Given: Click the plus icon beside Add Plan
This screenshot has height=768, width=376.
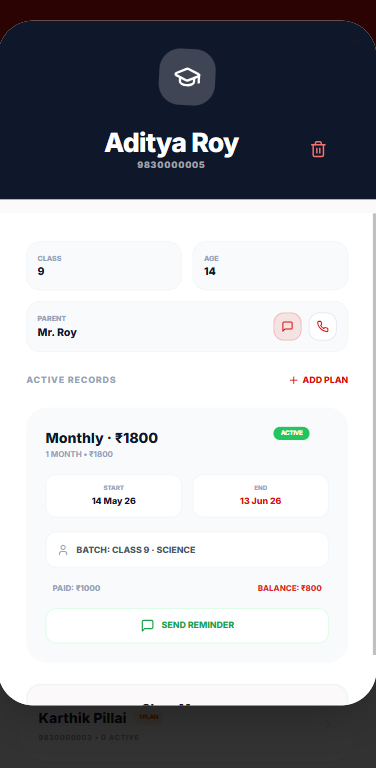Looking at the screenshot, I should pyautogui.click(x=293, y=380).
